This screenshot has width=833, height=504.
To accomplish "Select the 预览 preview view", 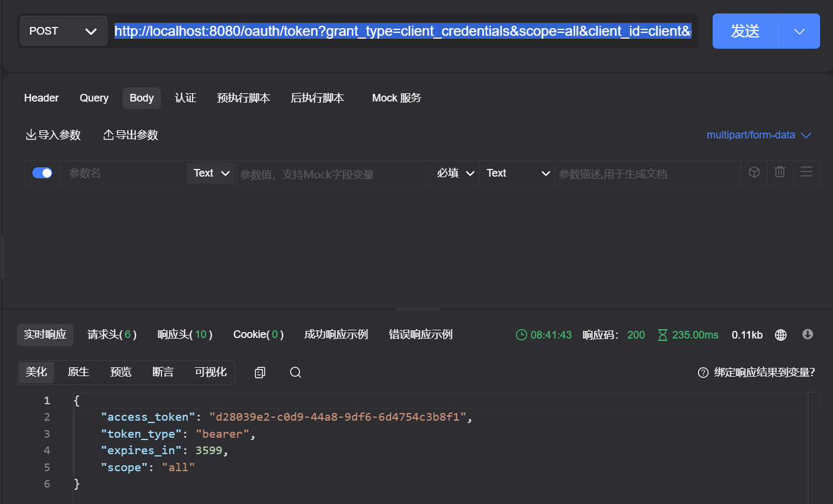I will coord(121,372).
